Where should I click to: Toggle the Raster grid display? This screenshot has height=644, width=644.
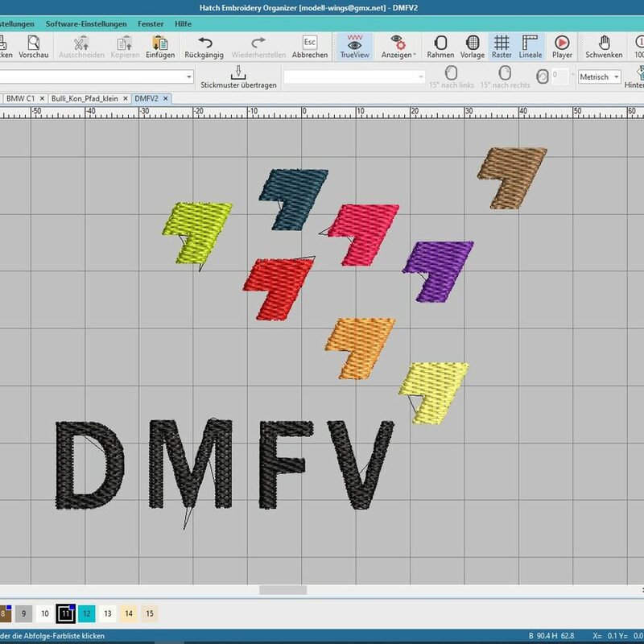click(502, 45)
